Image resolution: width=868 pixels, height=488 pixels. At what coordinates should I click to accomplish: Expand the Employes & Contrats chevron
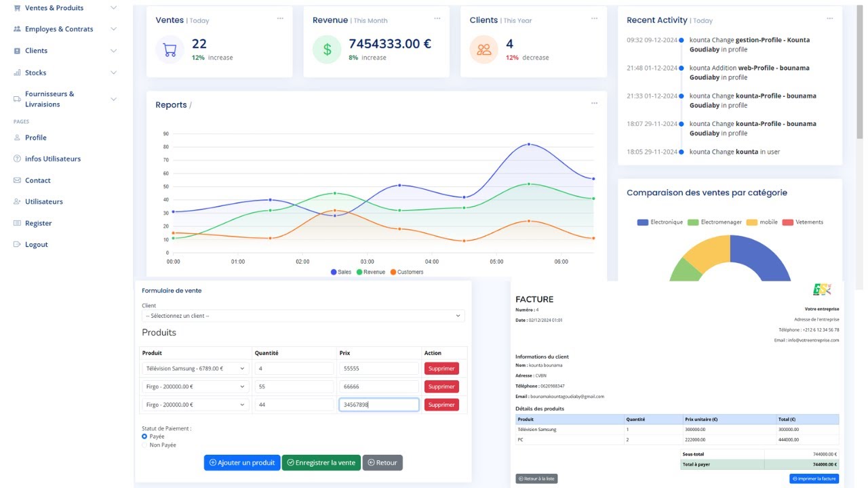pos(113,29)
